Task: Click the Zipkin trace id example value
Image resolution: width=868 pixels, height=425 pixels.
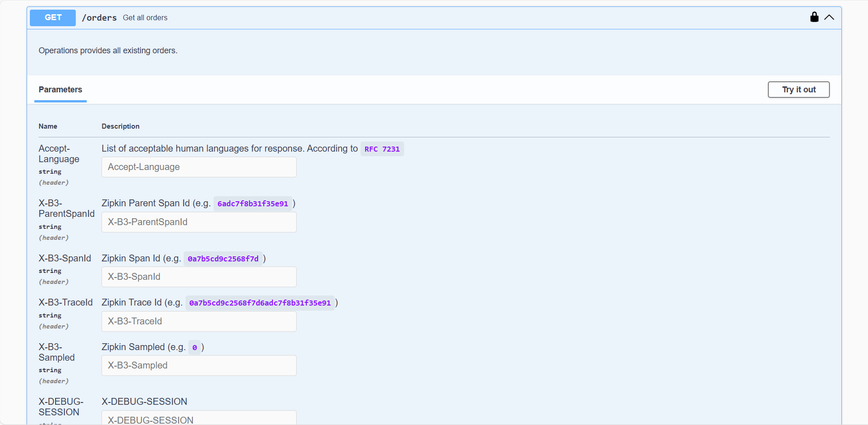Action: click(x=259, y=303)
